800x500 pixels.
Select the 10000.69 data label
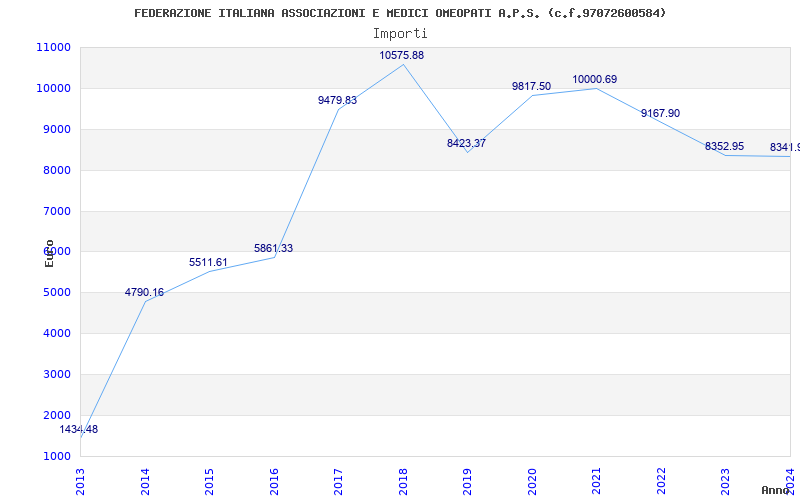coord(594,79)
